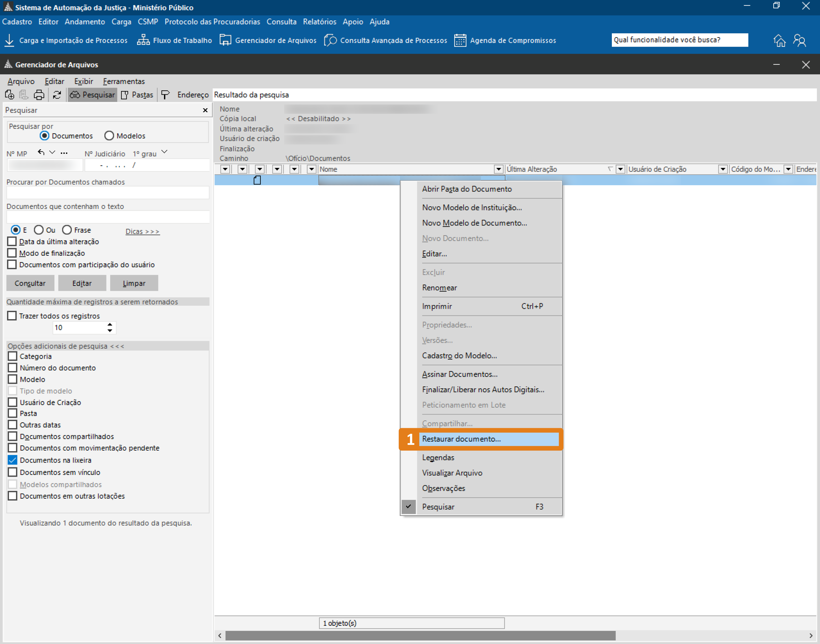Click the Dicas >>> link
Screen dimensions: 820x644
point(142,231)
